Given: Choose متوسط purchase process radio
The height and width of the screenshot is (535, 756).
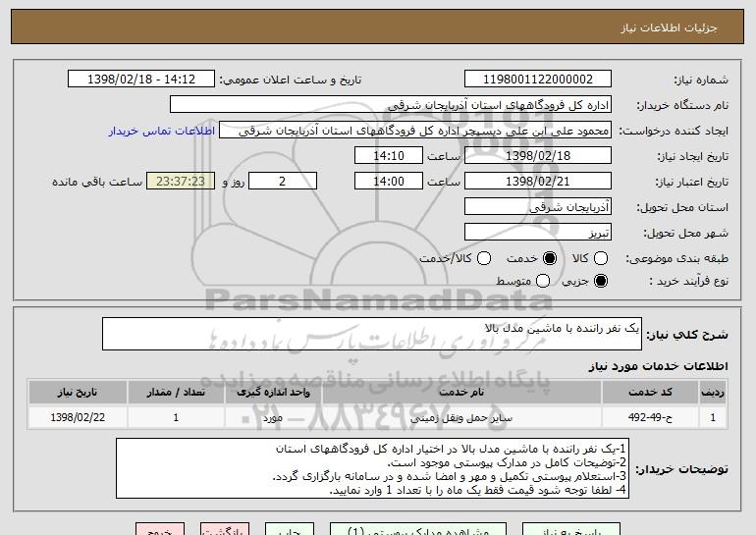Looking at the screenshot, I should (x=543, y=281).
